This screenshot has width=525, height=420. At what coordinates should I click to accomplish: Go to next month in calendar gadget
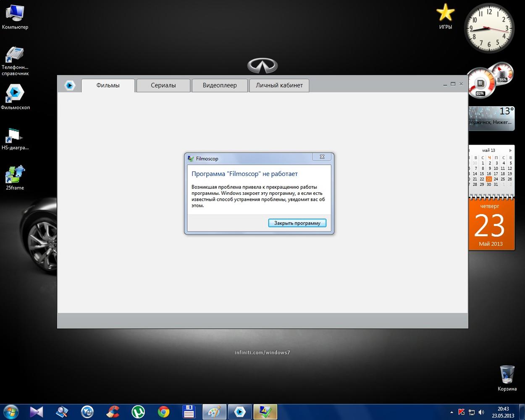click(x=510, y=150)
